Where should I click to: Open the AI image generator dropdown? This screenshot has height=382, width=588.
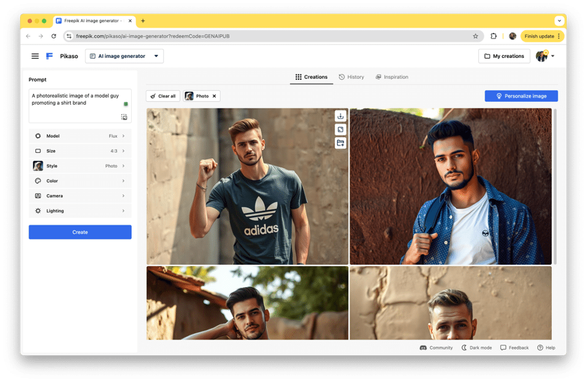click(x=124, y=56)
